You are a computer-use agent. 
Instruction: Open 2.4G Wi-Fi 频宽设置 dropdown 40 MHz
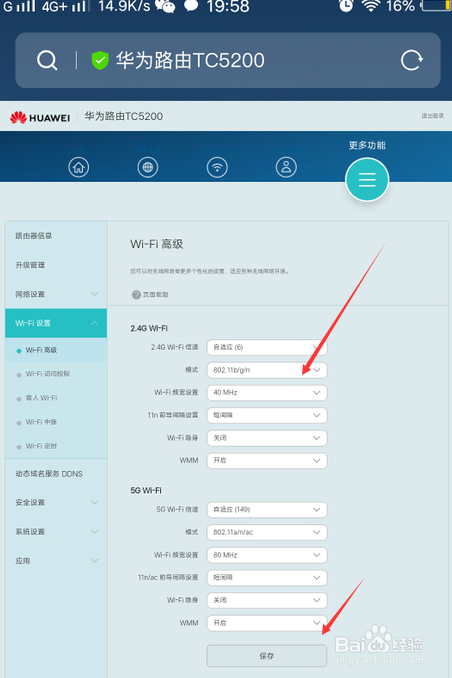(267, 393)
